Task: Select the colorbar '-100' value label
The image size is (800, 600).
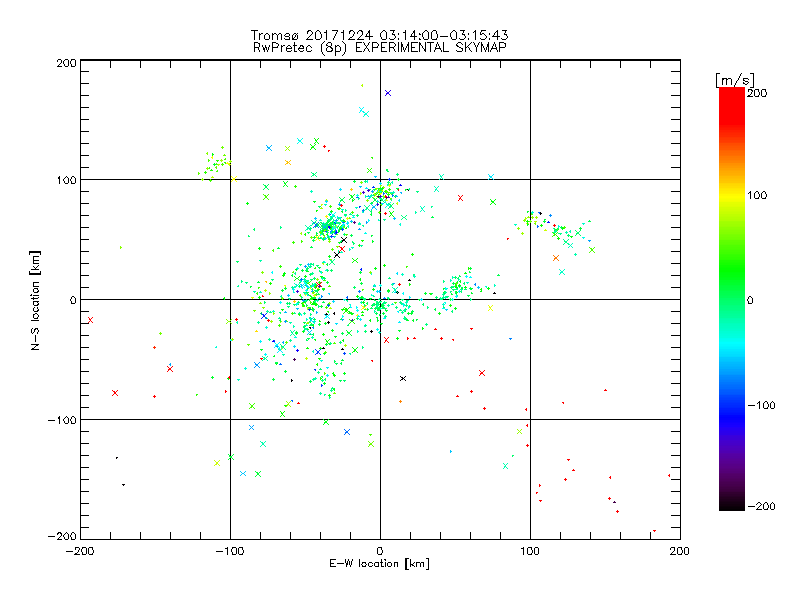Action: (761, 405)
